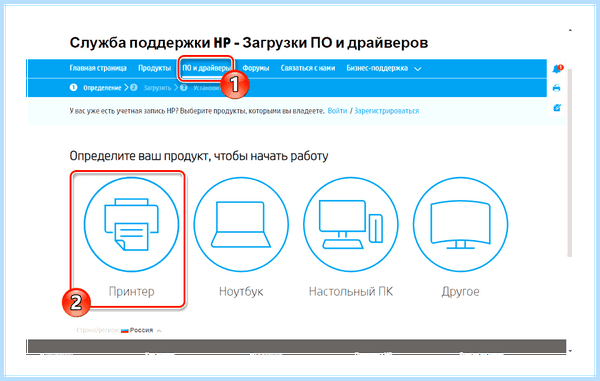Click the Войти sign-in link

pos(337,111)
